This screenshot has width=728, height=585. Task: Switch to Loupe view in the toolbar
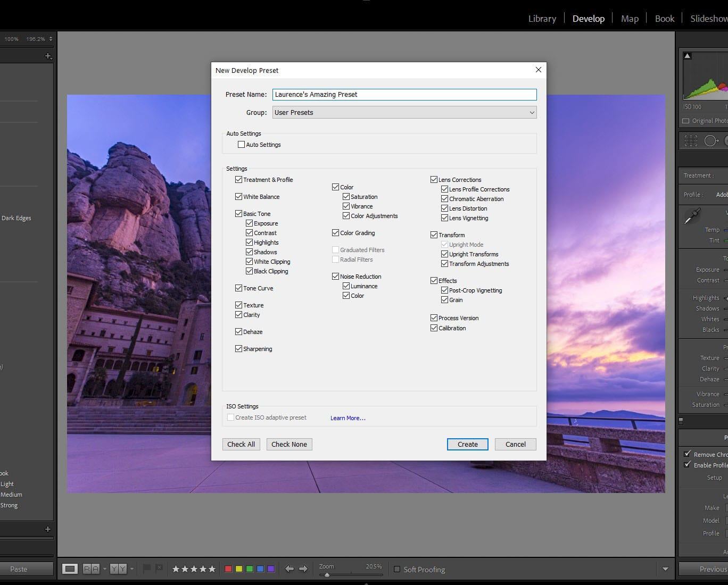point(71,568)
